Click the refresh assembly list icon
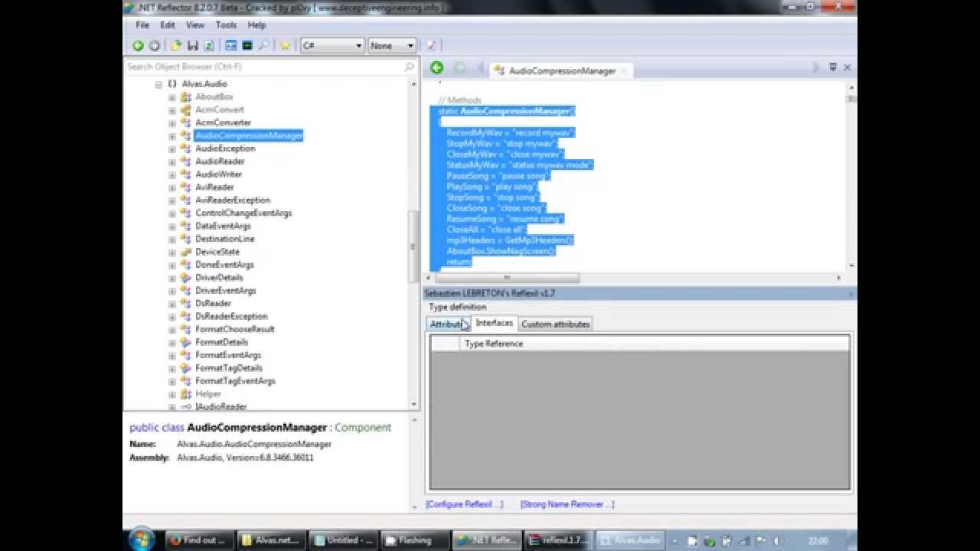 208,46
